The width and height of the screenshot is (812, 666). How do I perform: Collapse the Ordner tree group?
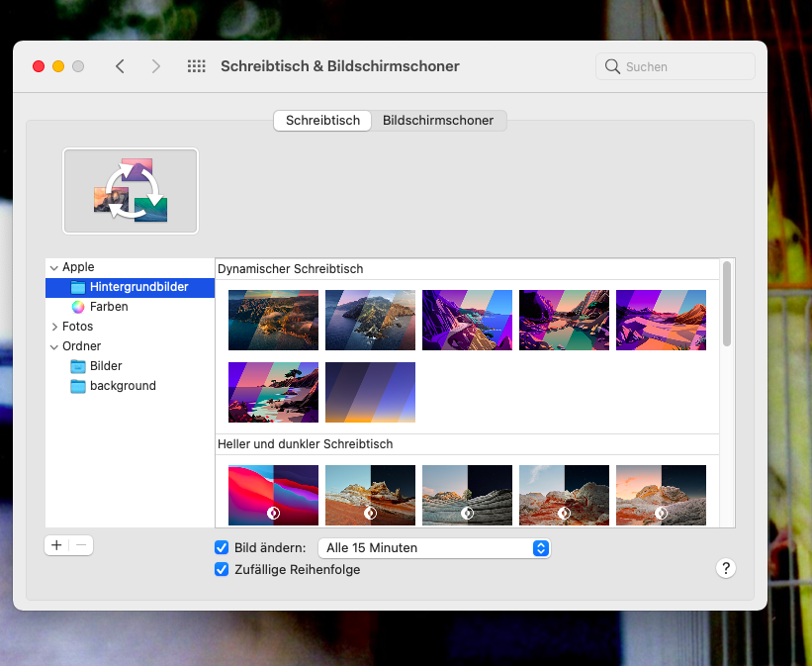(x=53, y=346)
